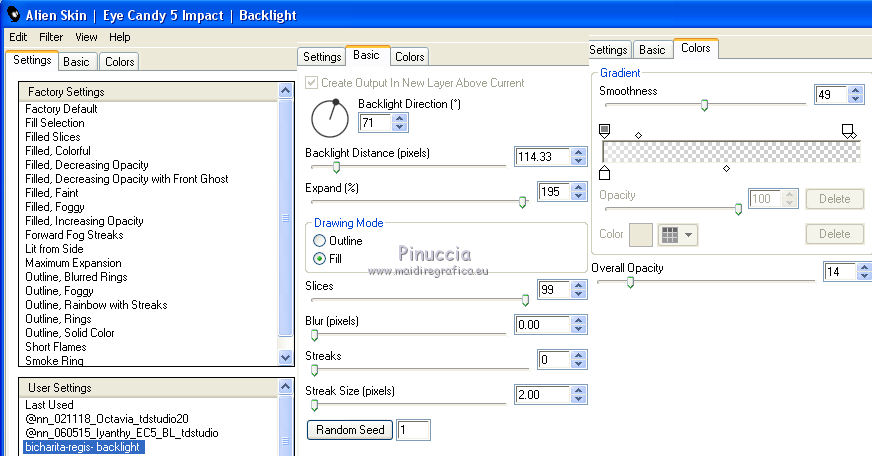Click Delete button beside Color swatch

tap(834, 234)
